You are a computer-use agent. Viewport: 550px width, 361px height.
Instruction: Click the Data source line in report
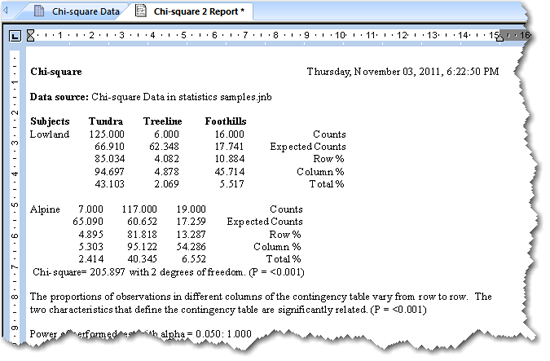151,97
